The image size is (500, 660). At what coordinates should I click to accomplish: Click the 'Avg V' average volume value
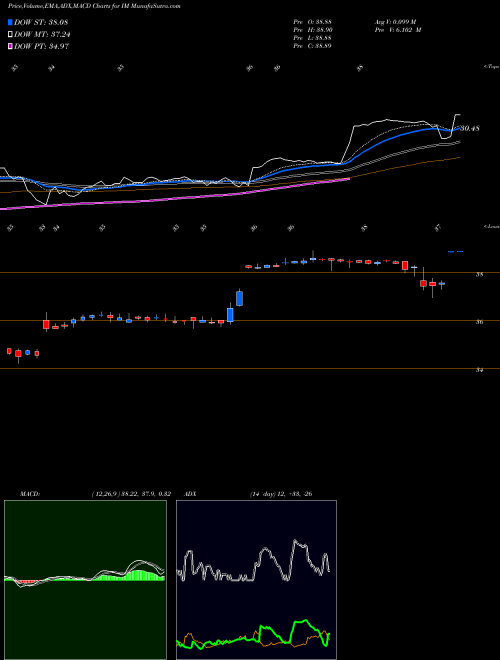(x=395, y=22)
